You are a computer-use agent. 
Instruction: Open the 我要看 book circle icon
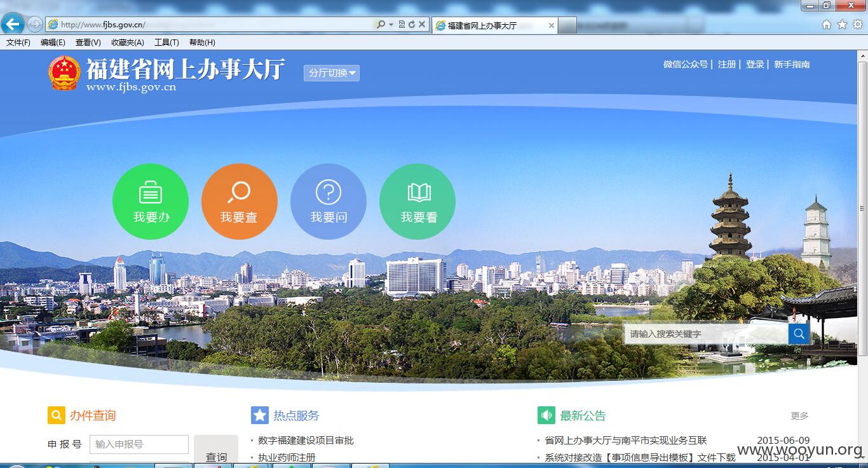tap(417, 202)
